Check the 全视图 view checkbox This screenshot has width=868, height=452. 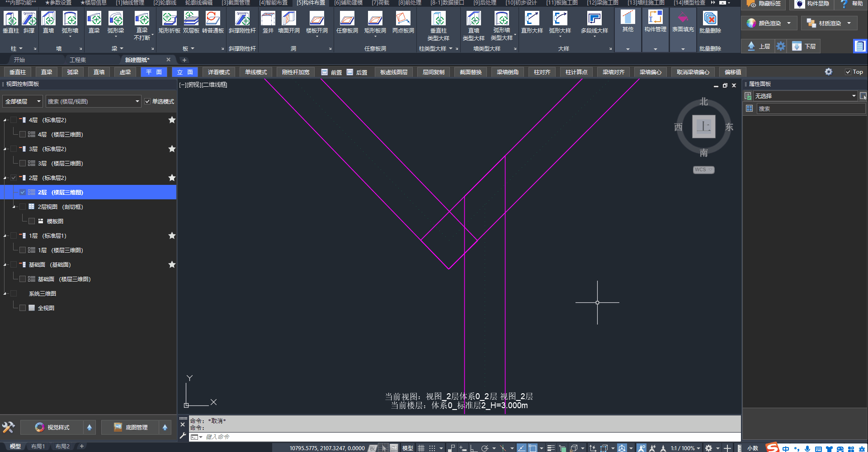coord(23,308)
